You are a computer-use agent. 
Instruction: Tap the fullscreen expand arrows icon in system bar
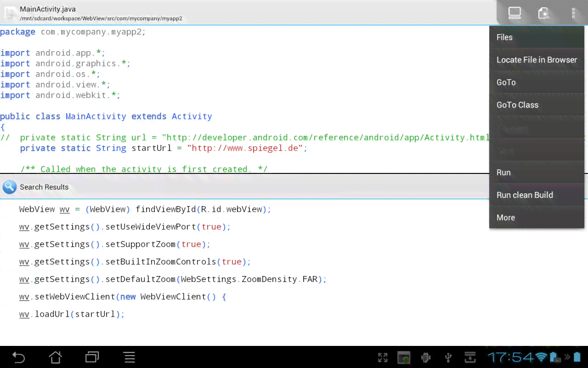[x=383, y=358]
